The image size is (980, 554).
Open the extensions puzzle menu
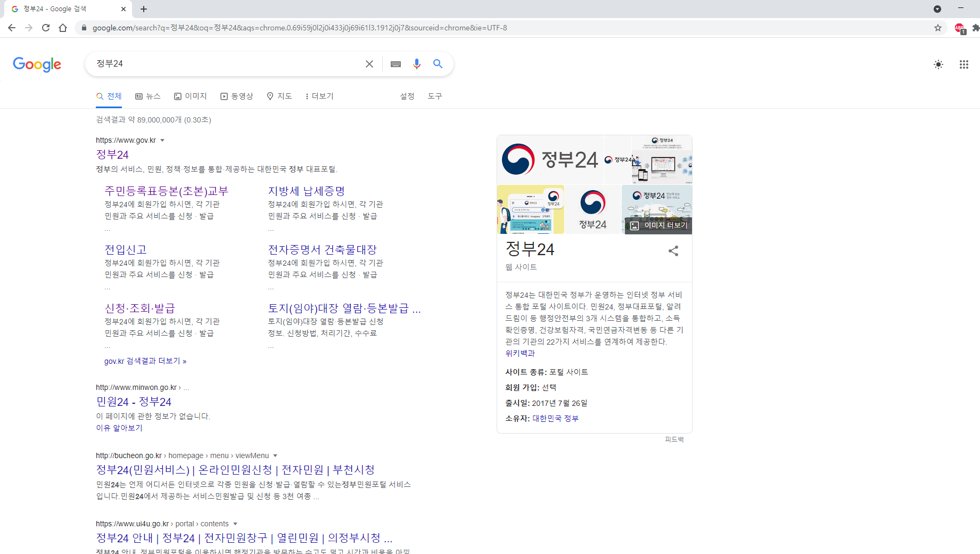[975, 28]
